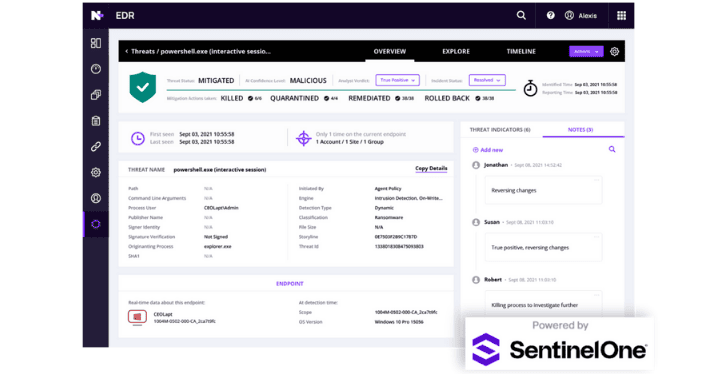Select the highlighted threats sidebar icon
The image size is (717, 374).
coord(96,224)
